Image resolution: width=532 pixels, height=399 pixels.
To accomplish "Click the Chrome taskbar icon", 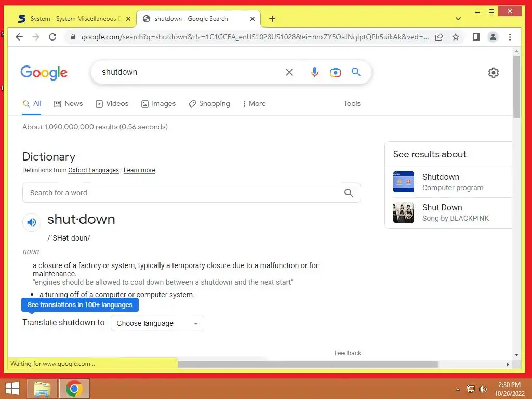I will pyautogui.click(x=74, y=389).
